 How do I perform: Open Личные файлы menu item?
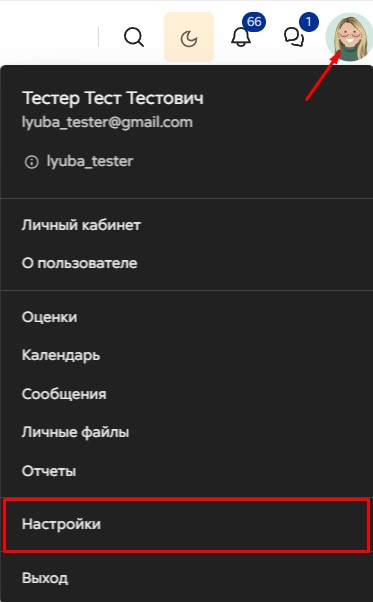[186, 432]
